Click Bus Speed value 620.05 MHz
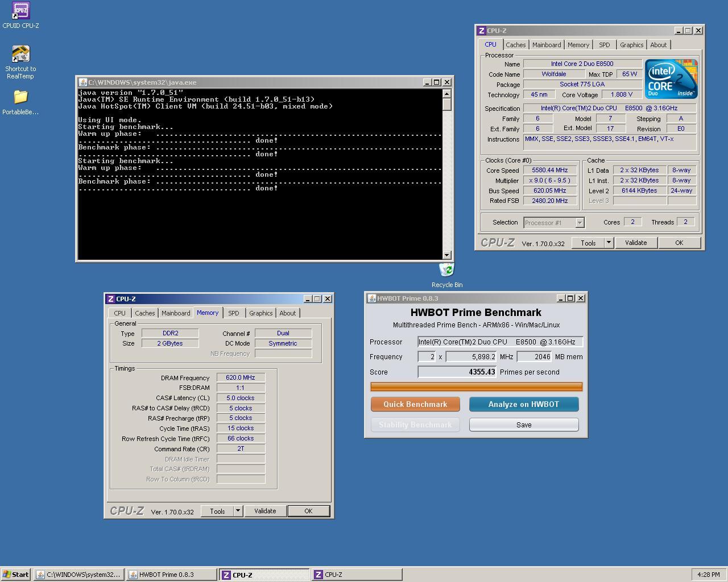Image resolution: width=728 pixels, height=582 pixels. click(549, 190)
